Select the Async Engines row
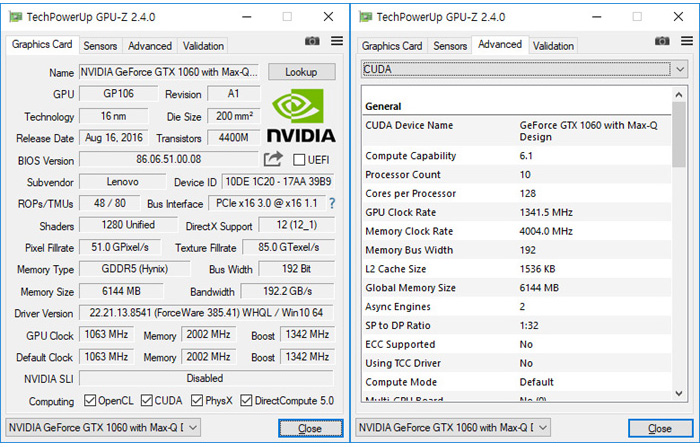This screenshot has width=700, height=447. click(x=517, y=307)
